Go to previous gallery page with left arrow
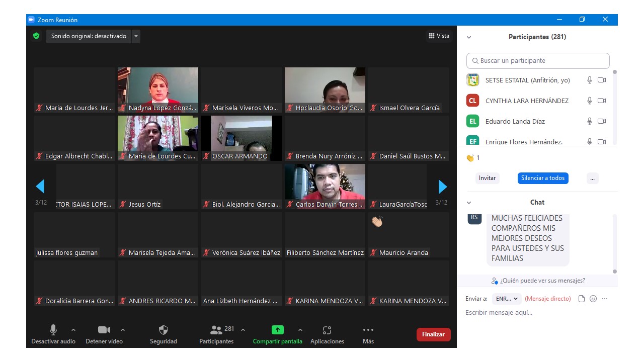The width and height of the screenshot is (644, 362). pos(40,187)
